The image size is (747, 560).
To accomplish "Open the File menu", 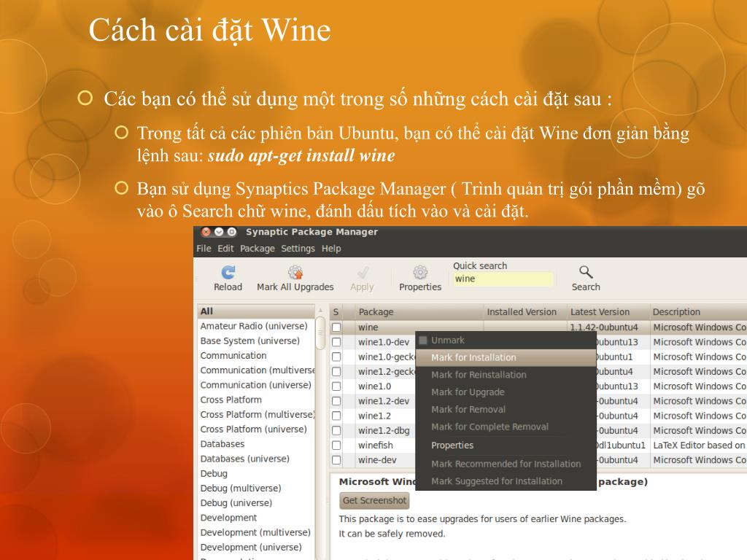I will tap(204, 249).
